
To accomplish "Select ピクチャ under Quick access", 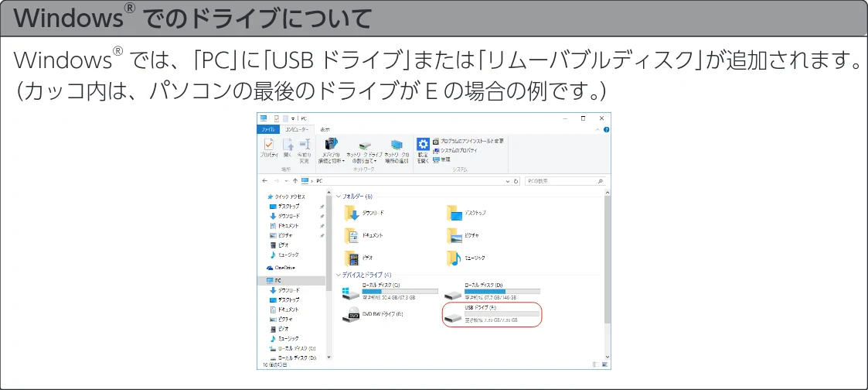I will point(281,235).
